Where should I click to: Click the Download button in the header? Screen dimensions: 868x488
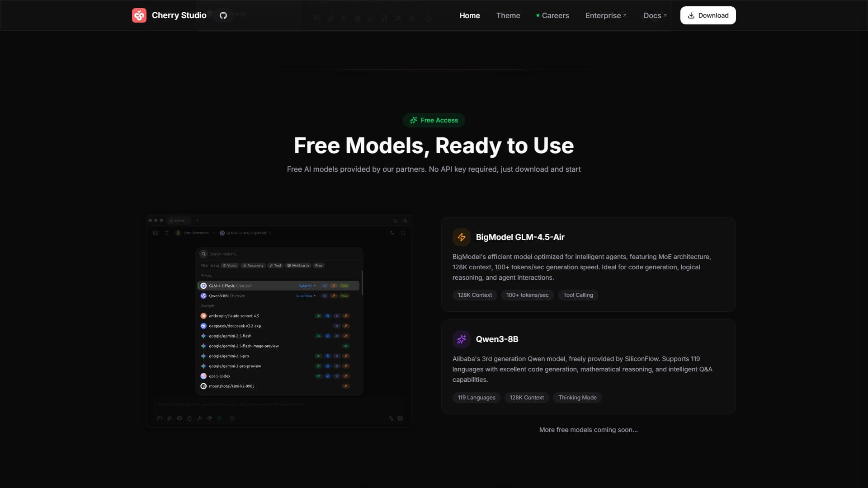point(708,15)
